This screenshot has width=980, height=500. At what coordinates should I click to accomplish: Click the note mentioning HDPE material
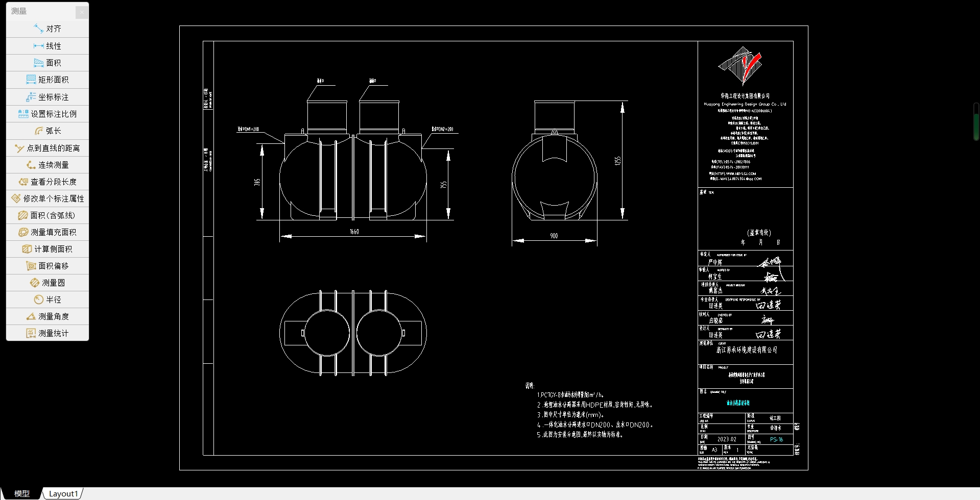[594, 405]
